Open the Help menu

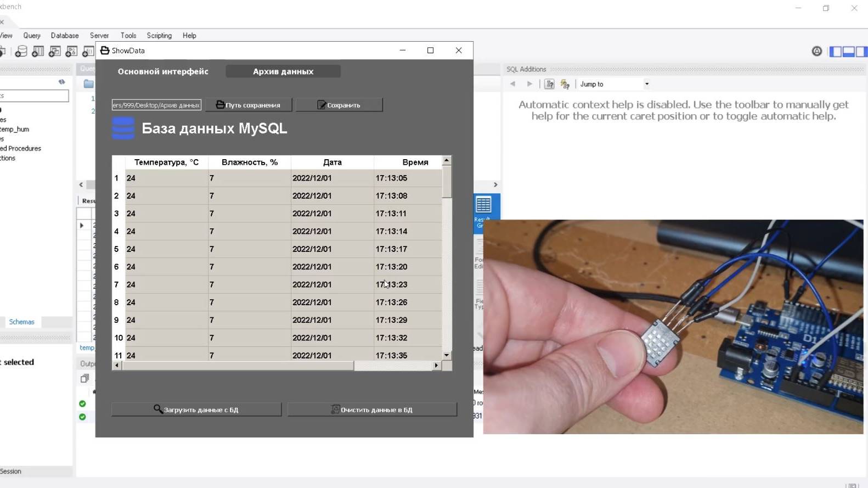tap(189, 35)
